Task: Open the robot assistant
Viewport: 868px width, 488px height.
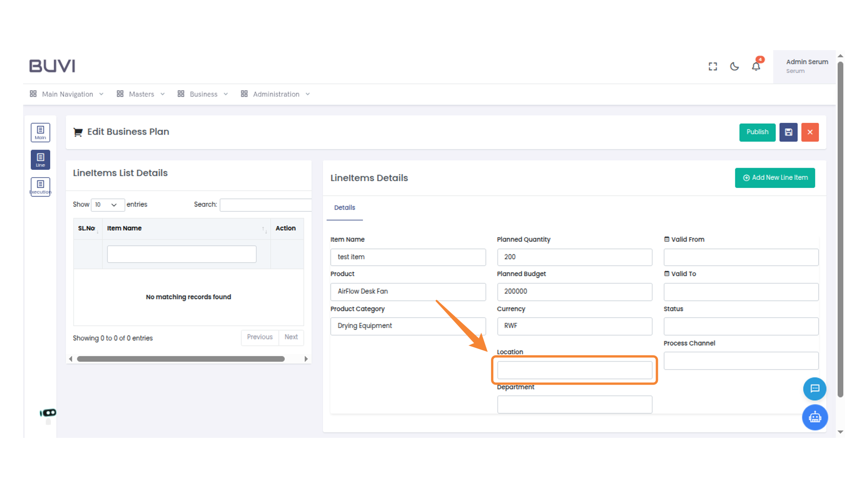Action: 815,418
